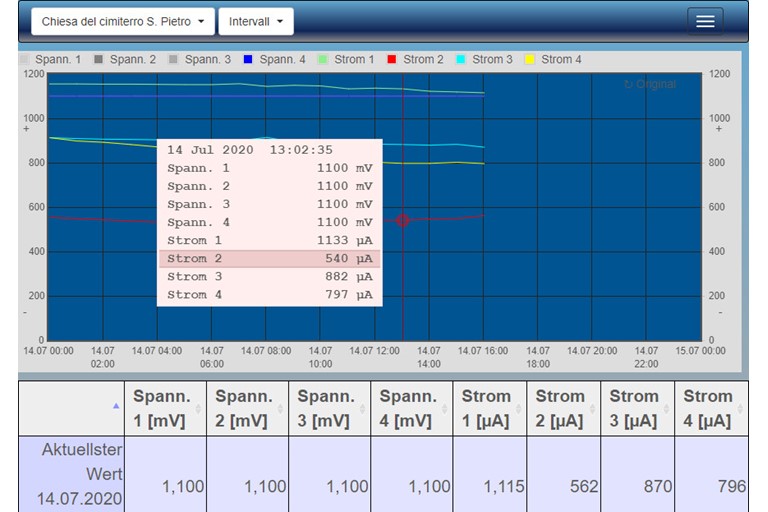The width and height of the screenshot is (768, 512).
Task: Sort table by Strom 1 [µA] column
Action: tap(490, 408)
